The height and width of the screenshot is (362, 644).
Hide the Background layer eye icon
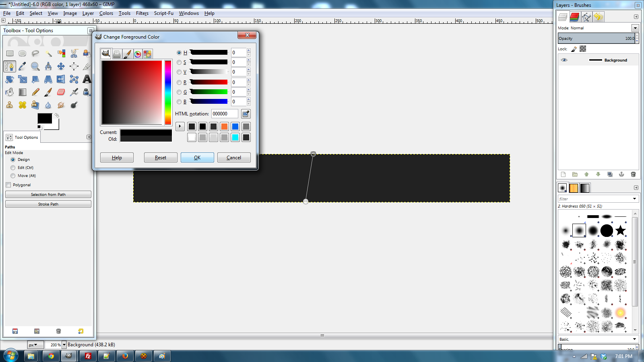click(x=564, y=60)
